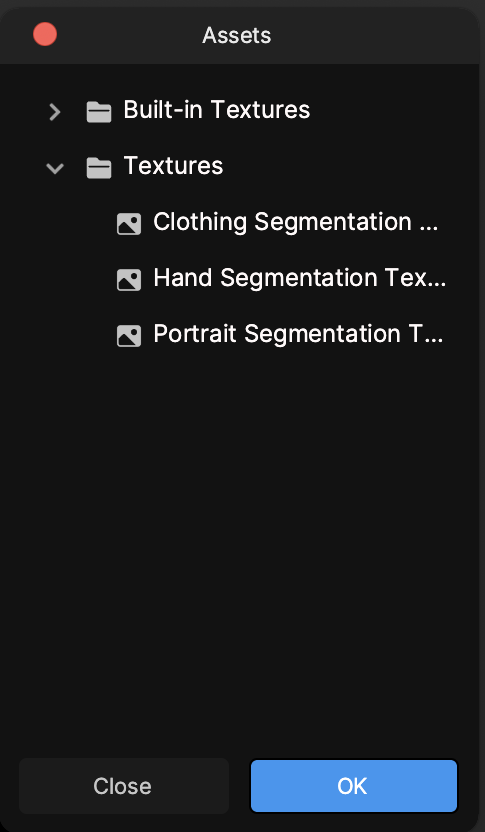This screenshot has width=485, height=832.
Task: Select the Textures folder label
Action: (x=173, y=166)
